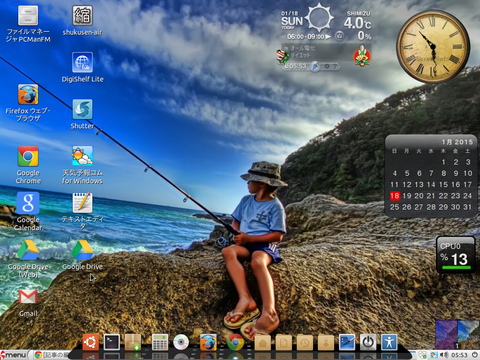The width and height of the screenshot is (480, 360).
Task: Open the downloads folder icon in the dock
Action: (x=326, y=342)
